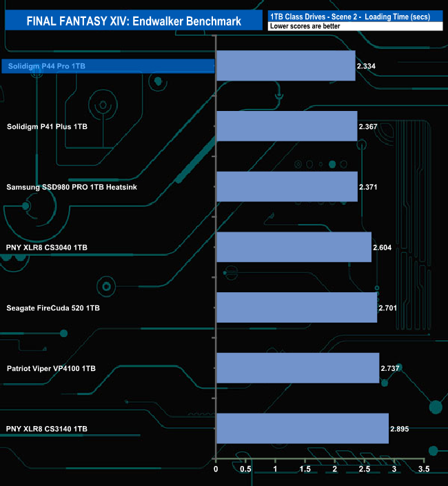Click the 2.604 value label

pyautogui.click(x=382, y=247)
